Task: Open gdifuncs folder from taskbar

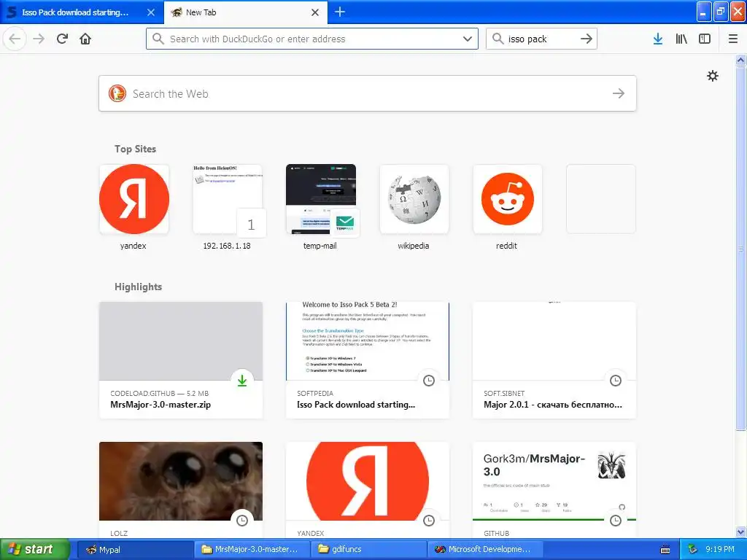Action: 369,549
